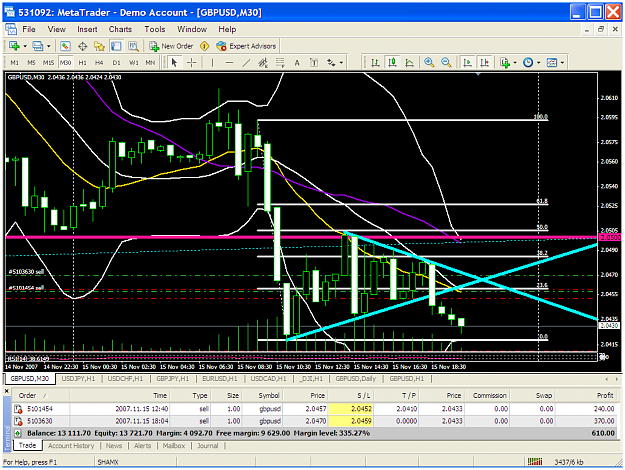
Task: Sort orders by S / L column header
Action: [x=351, y=396]
